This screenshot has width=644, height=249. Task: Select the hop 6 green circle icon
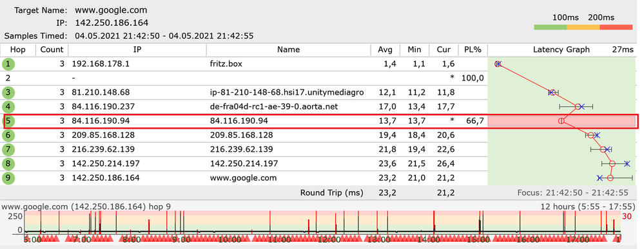tap(8, 135)
